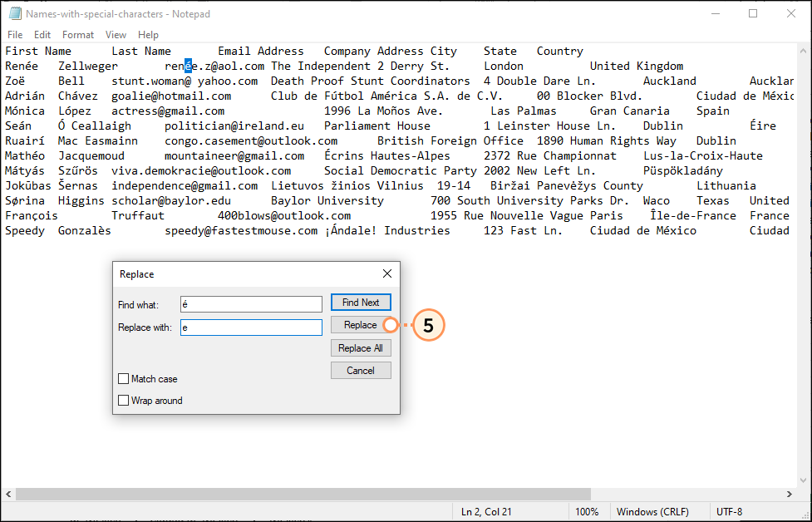Click the text ¡Ándale! Industries
The width and height of the screenshot is (812, 522).
click(x=387, y=231)
